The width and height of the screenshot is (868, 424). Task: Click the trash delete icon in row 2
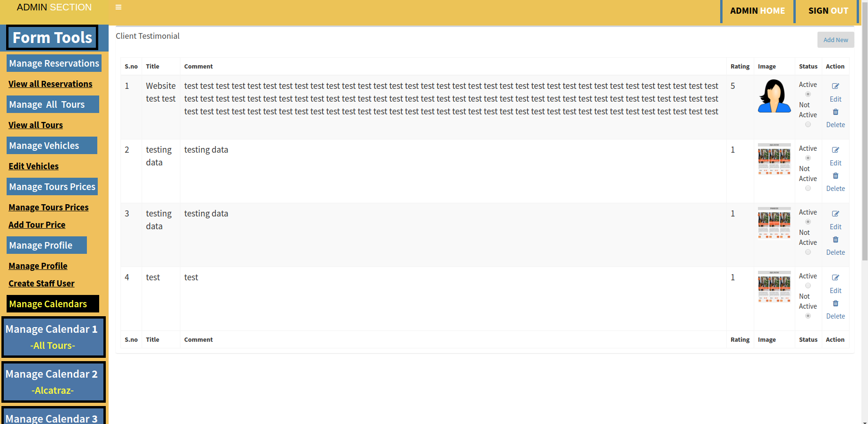[x=835, y=176]
